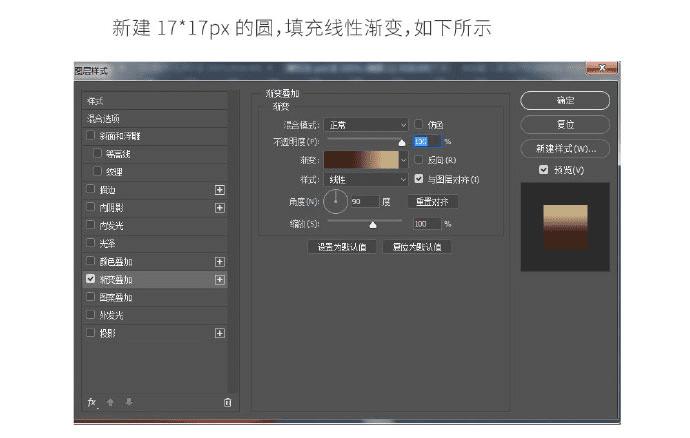This screenshot has width=690, height=438.
Task: Open the 混合模式 (Blend Mode) dropdown showing 正常
Action: click(x=366, y=125)
